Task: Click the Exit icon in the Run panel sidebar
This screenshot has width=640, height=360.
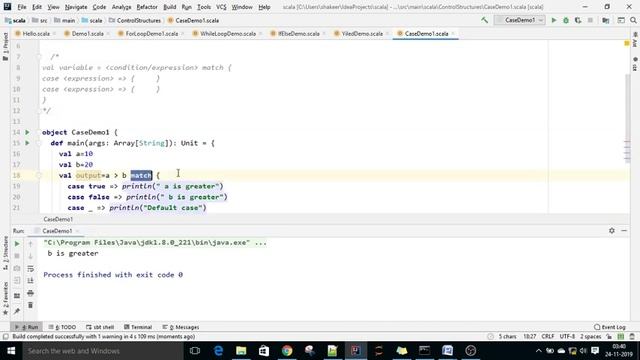Action: (x=17, y=280)
